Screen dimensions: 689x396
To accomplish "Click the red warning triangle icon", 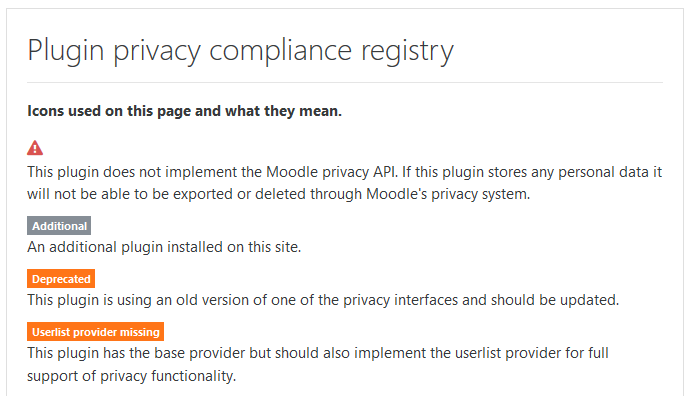I will 35,148.
